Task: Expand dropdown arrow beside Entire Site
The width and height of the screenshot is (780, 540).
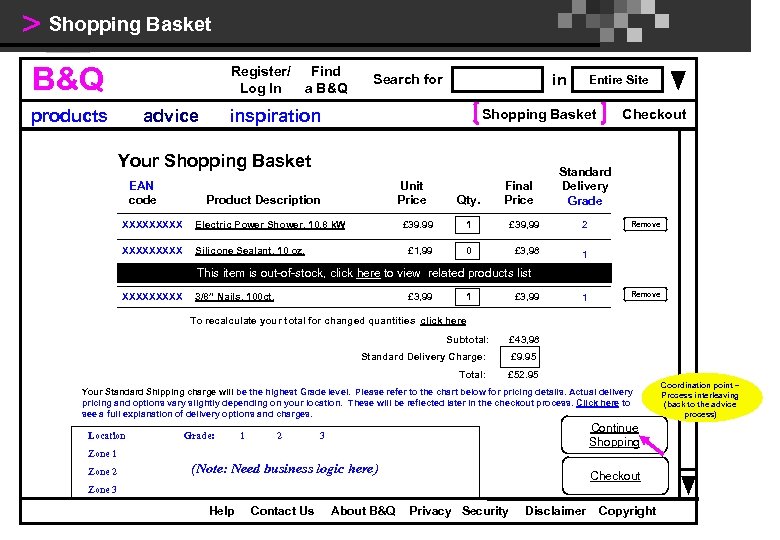Action: [x=679, y=80]
